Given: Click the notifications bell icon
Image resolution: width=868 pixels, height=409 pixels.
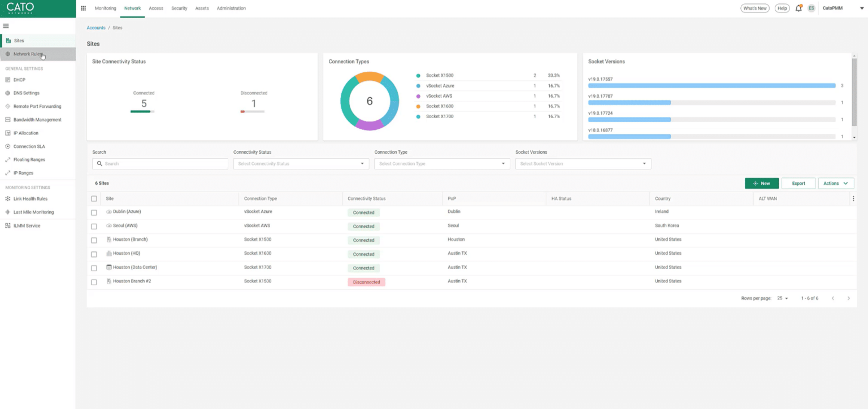Looking at the screenshot, I should pyautogui.click(x=798, y=8).
